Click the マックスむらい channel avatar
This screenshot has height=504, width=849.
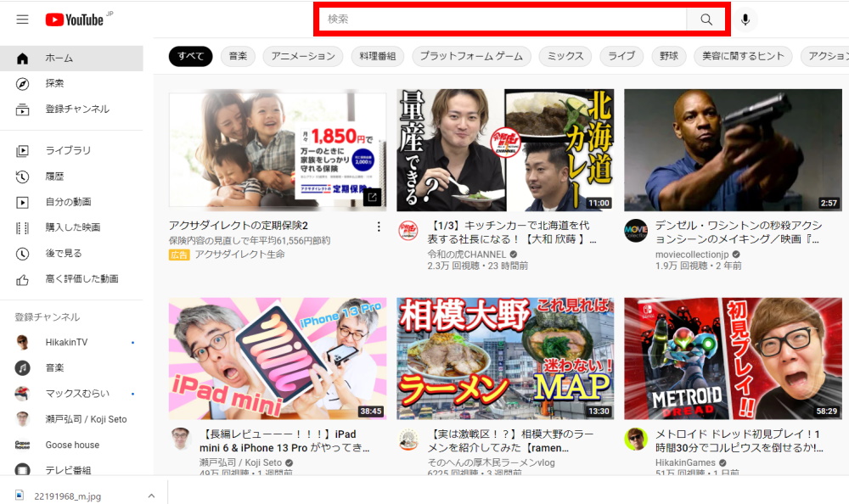pyautogui.click(x=22, y=394)
